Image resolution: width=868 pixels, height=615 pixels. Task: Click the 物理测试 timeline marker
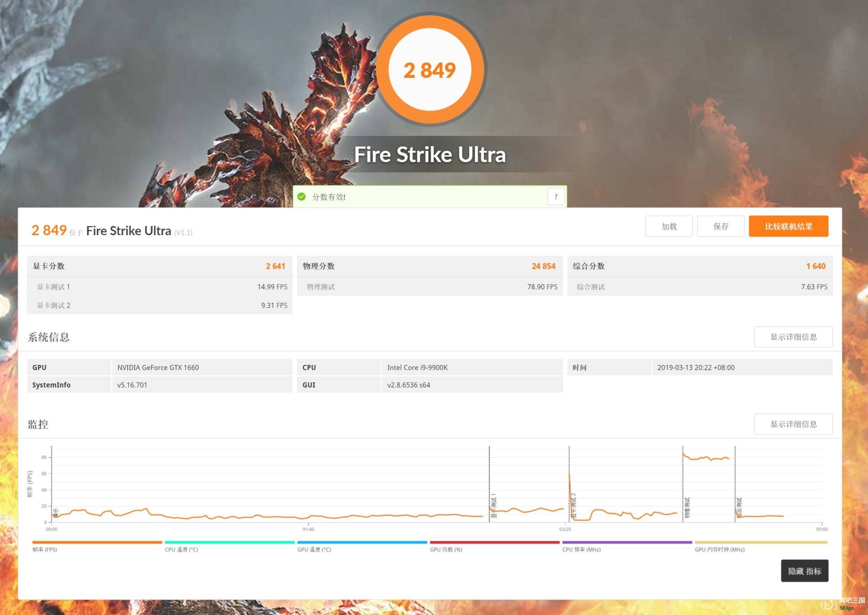(x=687, y=507)
